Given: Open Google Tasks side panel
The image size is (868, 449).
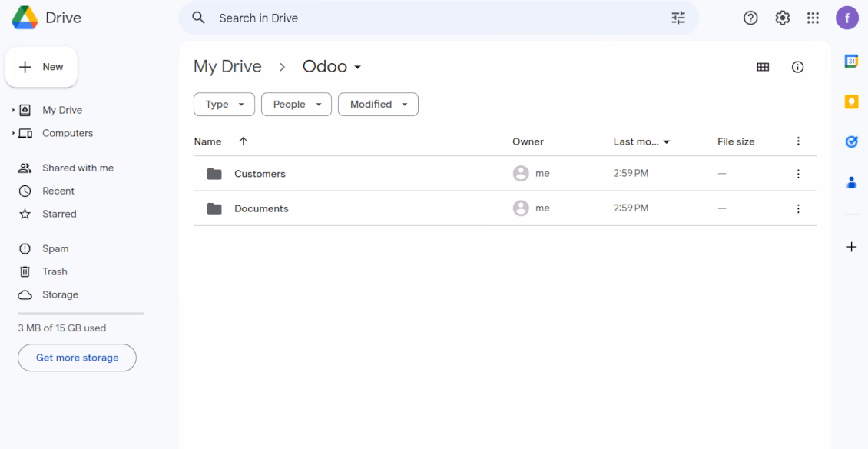Looking at the screenshot, I should pos(851,142).
